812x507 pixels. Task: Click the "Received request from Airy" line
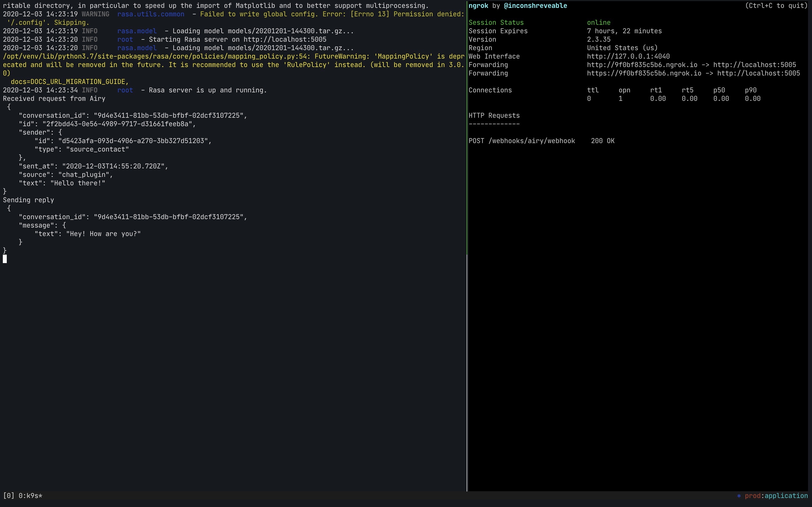[x=54, y=99]
